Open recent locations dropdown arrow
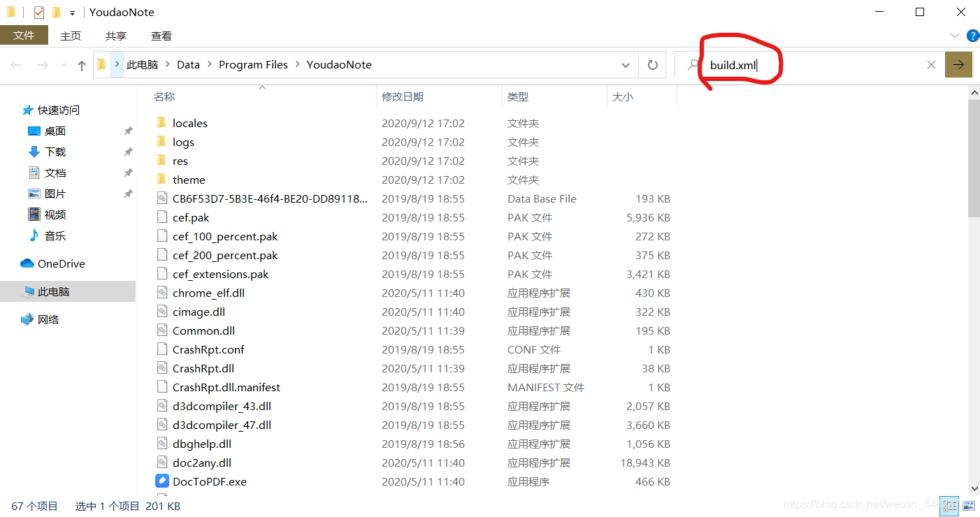This screenshot has height=517, width=980. [62, 65]
